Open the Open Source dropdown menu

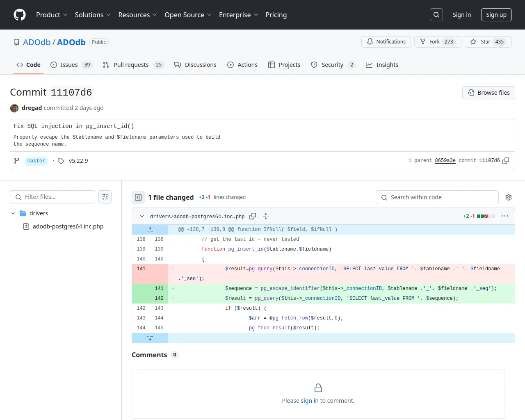coord(188,15)
